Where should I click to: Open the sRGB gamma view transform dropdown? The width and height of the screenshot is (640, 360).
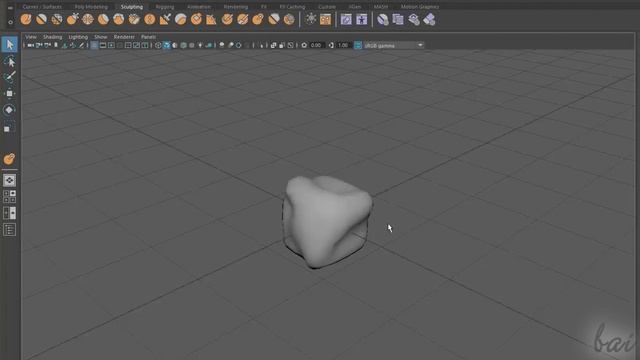tap(393, 45)
